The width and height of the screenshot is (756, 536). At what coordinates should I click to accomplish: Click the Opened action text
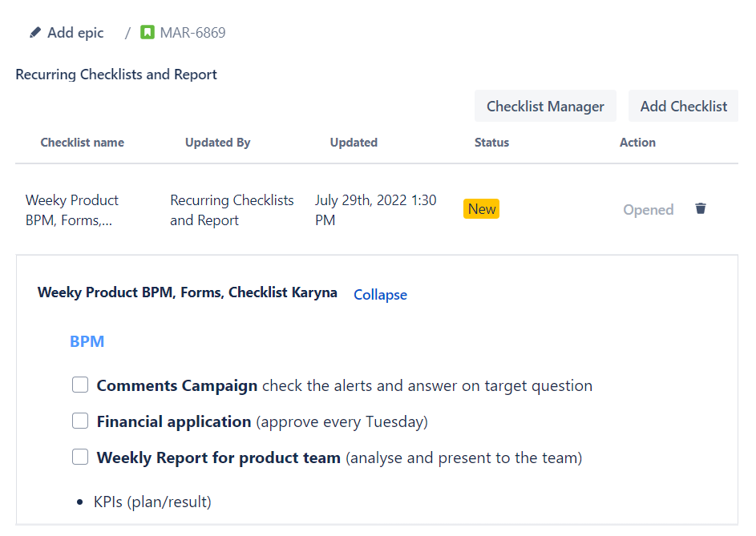click(648, 210)
